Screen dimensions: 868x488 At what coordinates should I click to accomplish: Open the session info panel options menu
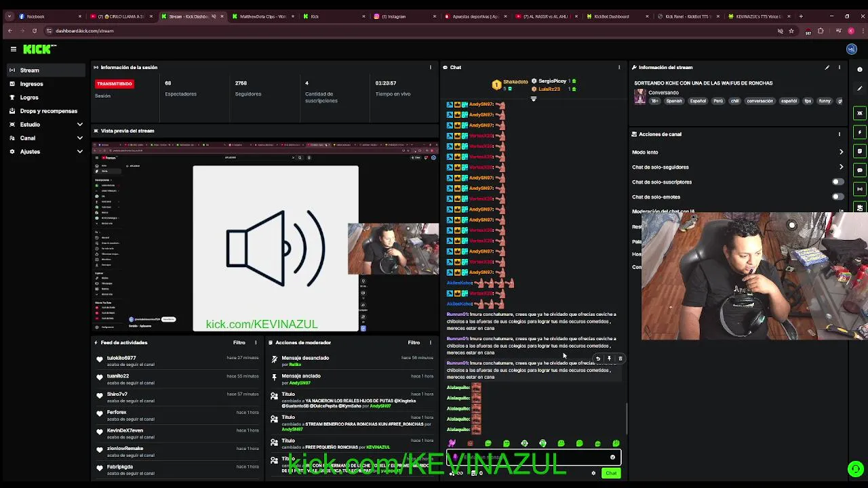click(430, 67)
